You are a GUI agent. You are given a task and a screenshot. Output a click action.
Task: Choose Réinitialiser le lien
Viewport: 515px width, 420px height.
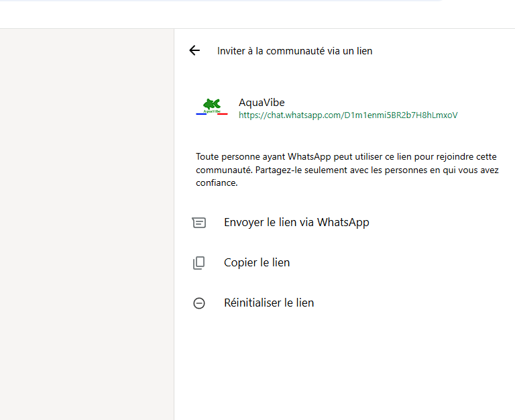click(x=269, y=303)
